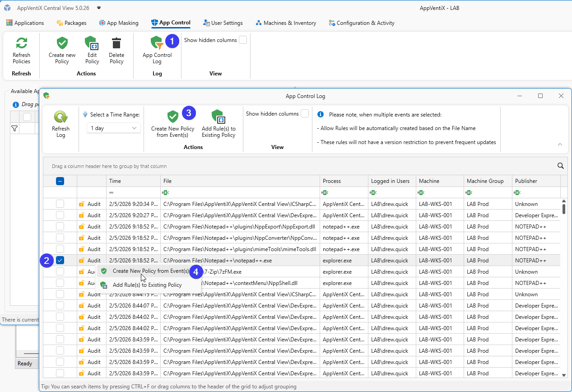The width and height of the screenshot is (572, 392).
Task: Click the Delete Policy trash icon
Action: [x=116, y=44]
